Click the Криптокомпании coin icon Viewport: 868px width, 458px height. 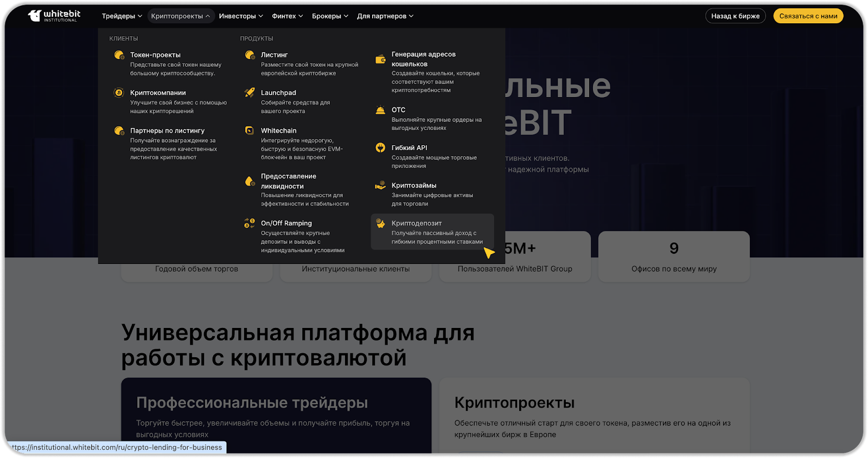click(x=119, y=93)
